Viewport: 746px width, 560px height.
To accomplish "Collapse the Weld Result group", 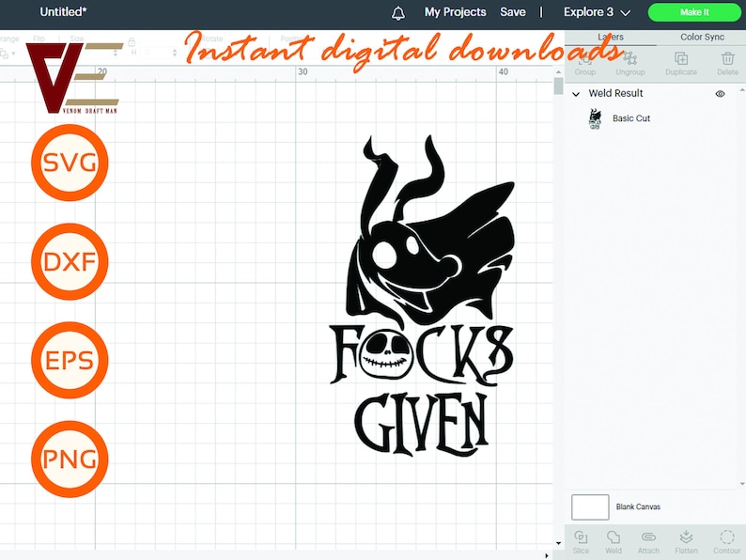I will click(575, 94).
